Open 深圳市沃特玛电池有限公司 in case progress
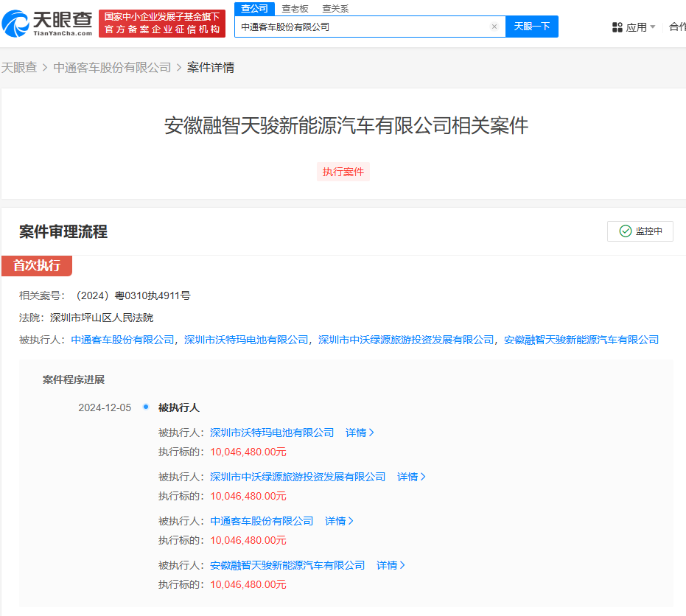 [x=272, y=433]
